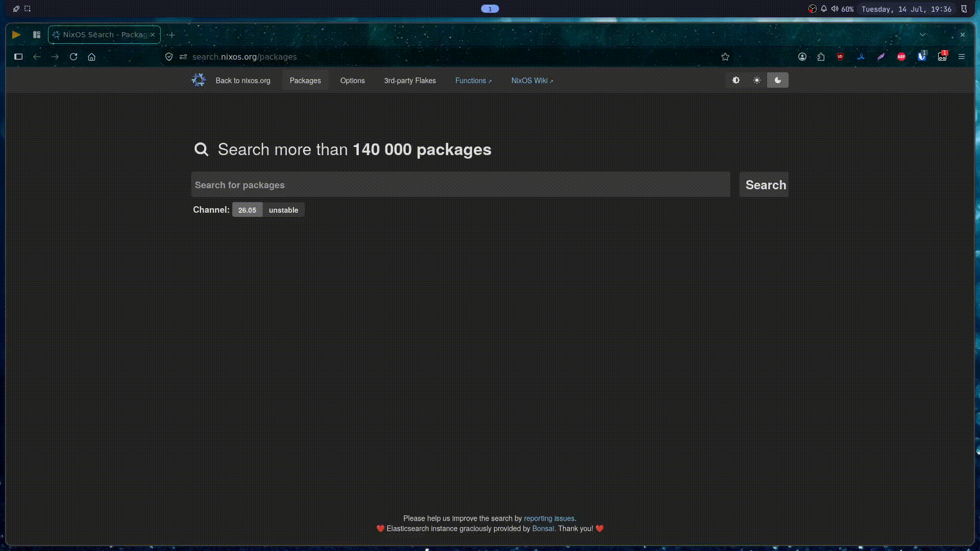The height and width of the screenshot is (551, 980).
Task: Open the browser hamburger menu
Action: click(x=962, y=57)
